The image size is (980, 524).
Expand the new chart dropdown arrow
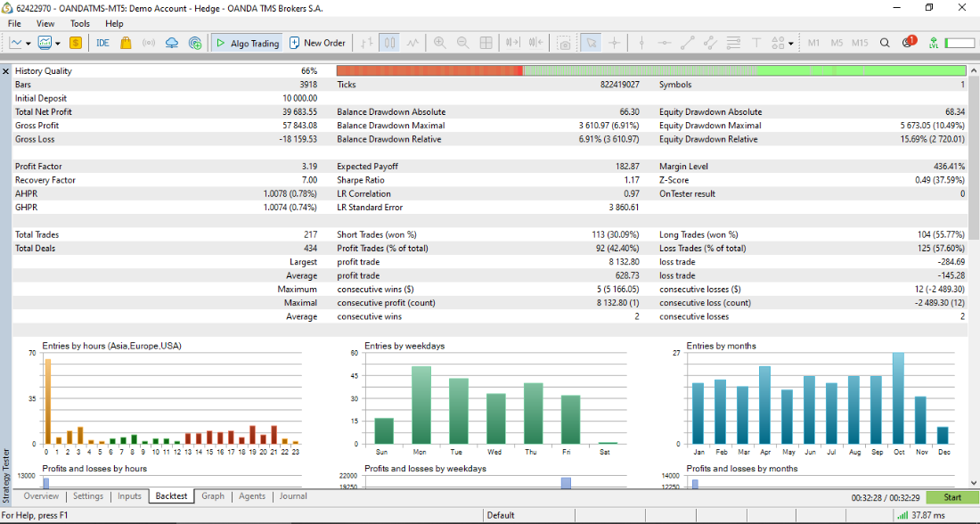point(29,44)
